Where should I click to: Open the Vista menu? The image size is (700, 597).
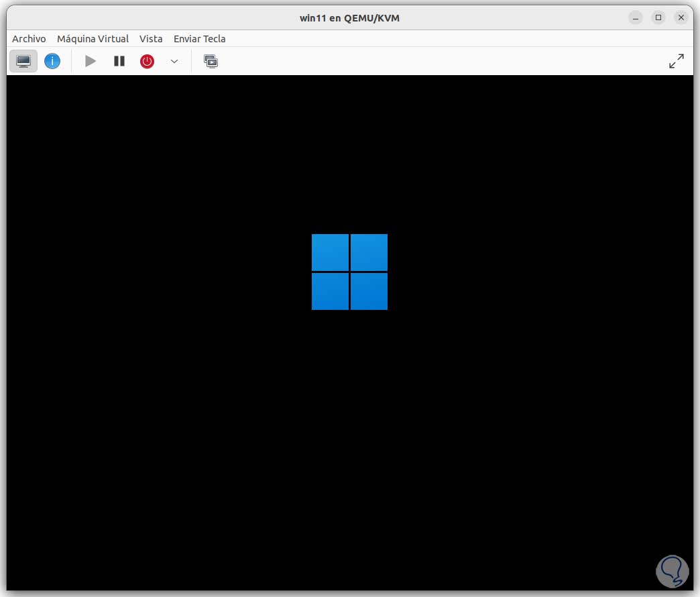pyautogui.click(x=151, y=39)
